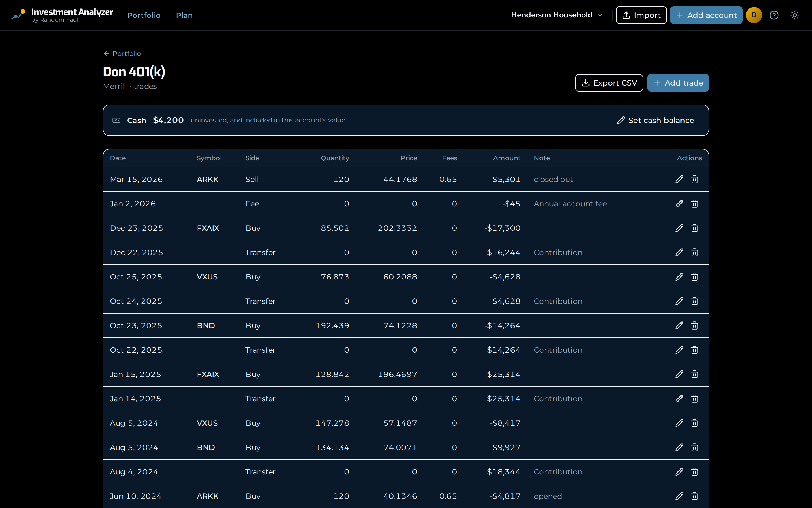
Task: Click the price 60.2088
Action: click(x=400, y=277)
